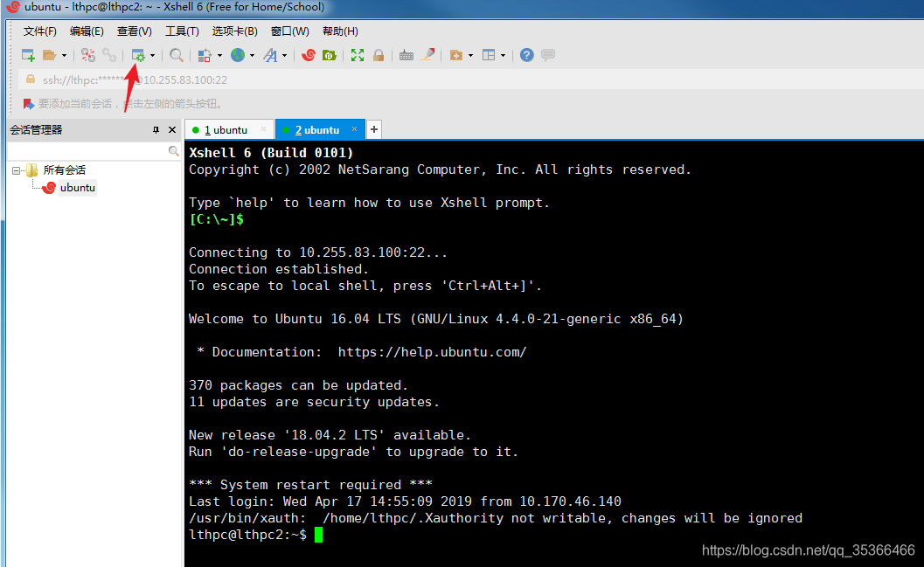Open the 工具(T) menu
The image size is (924, 567).
[x=182, y=31]
